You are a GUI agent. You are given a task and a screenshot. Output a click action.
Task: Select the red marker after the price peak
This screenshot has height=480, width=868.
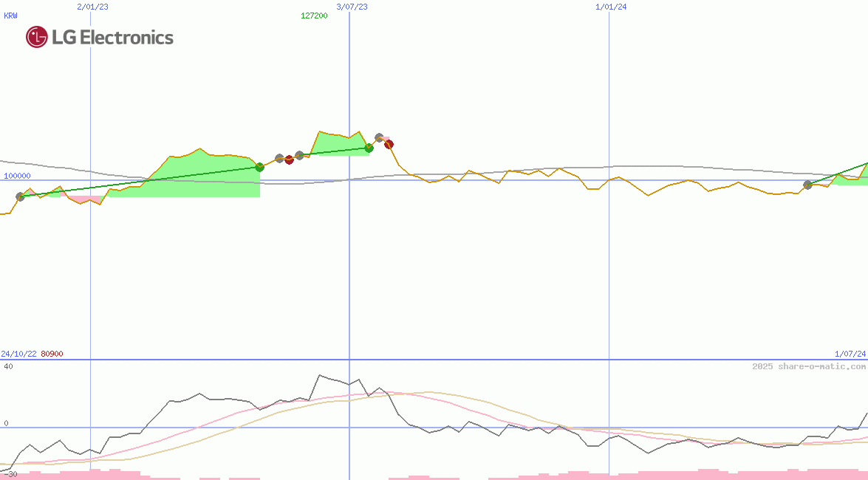(389, 144)
